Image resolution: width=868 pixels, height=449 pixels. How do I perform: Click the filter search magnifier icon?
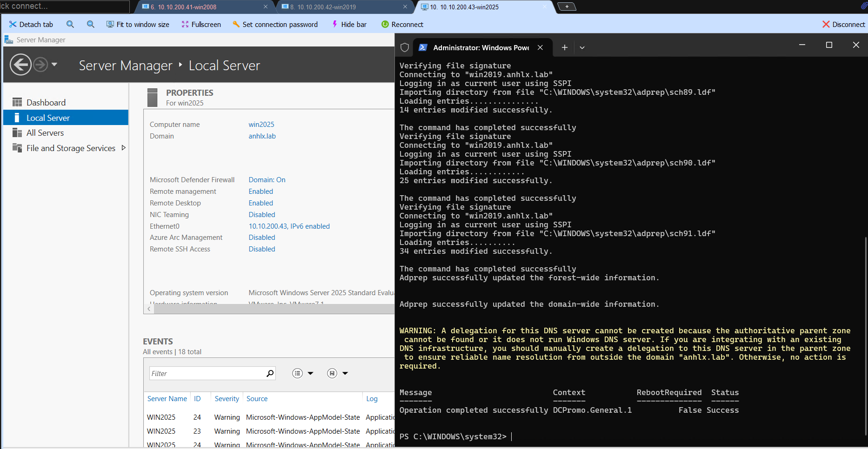click(x=270, y=373)
